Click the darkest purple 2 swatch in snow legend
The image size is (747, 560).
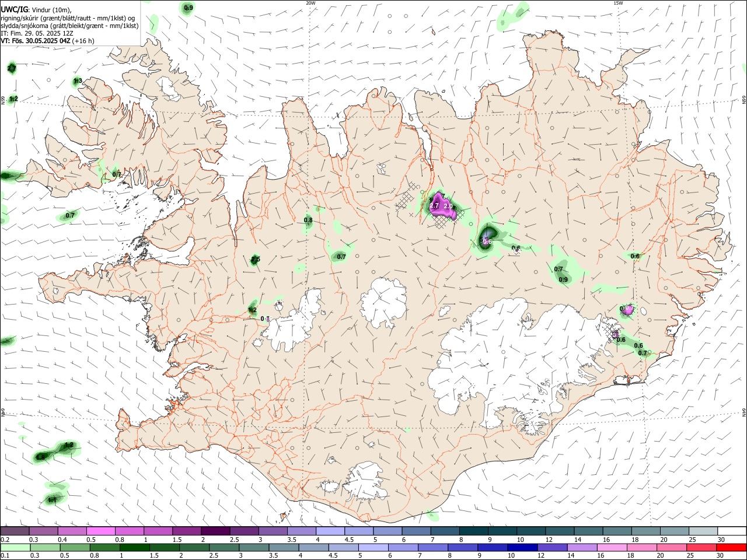215,531
